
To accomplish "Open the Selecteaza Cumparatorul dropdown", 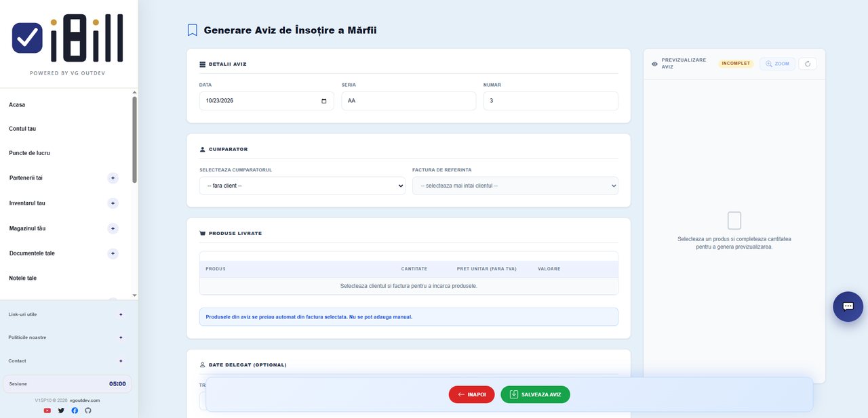I will click(x=302, y=186).
